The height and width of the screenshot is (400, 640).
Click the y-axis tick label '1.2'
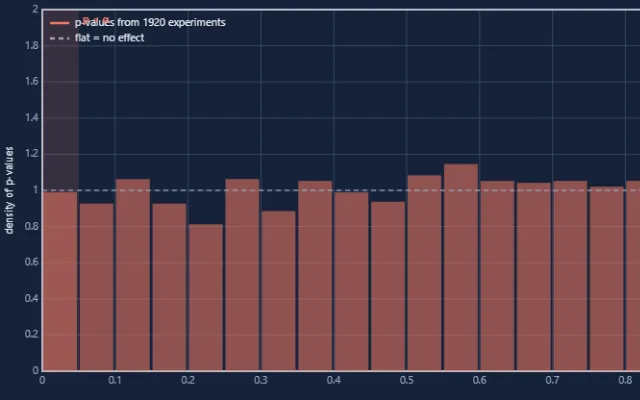click(x=32, y=153)
